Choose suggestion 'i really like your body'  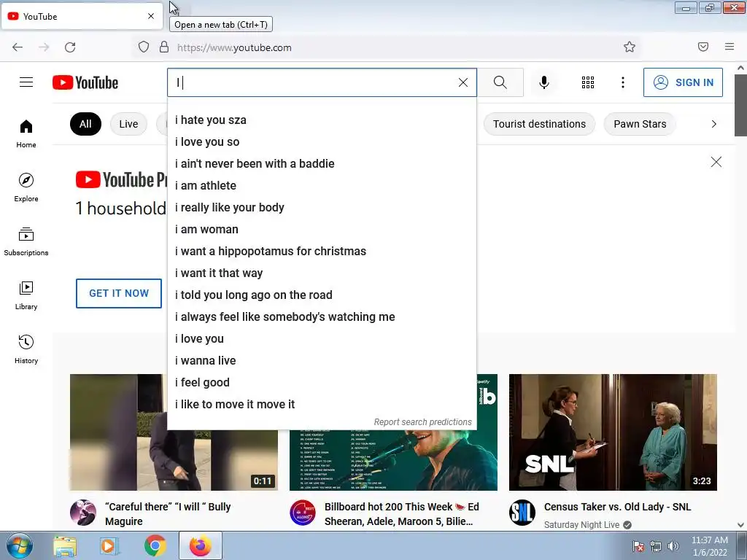(x=322, y=208)
